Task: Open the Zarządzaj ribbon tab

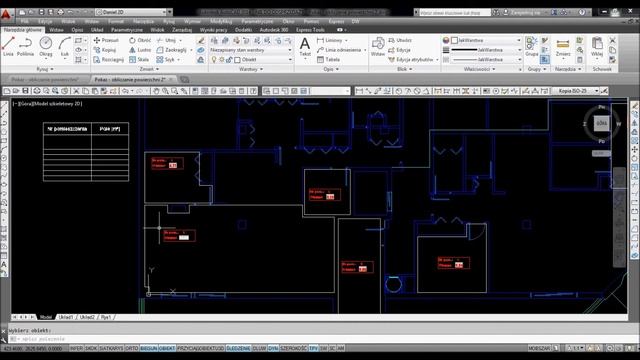Action: point(182,30)
